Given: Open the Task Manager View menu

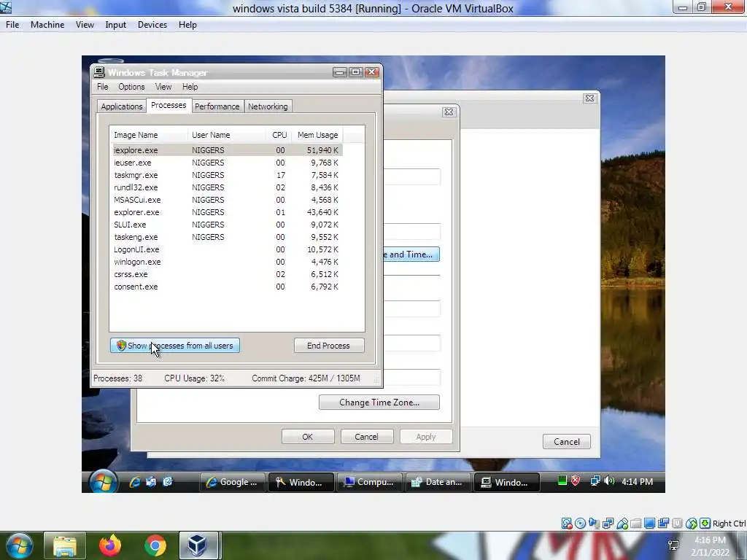Looking at the screenshot, I should (163, 87).
